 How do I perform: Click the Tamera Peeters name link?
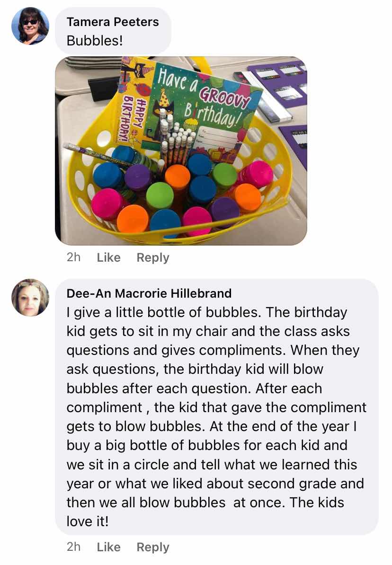(113, 22)
